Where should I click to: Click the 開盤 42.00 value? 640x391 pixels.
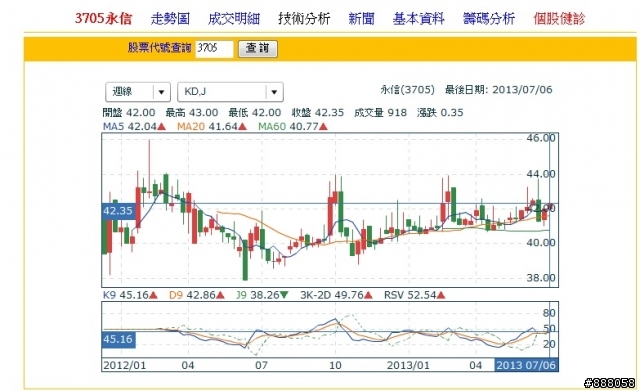pos(129,113)
